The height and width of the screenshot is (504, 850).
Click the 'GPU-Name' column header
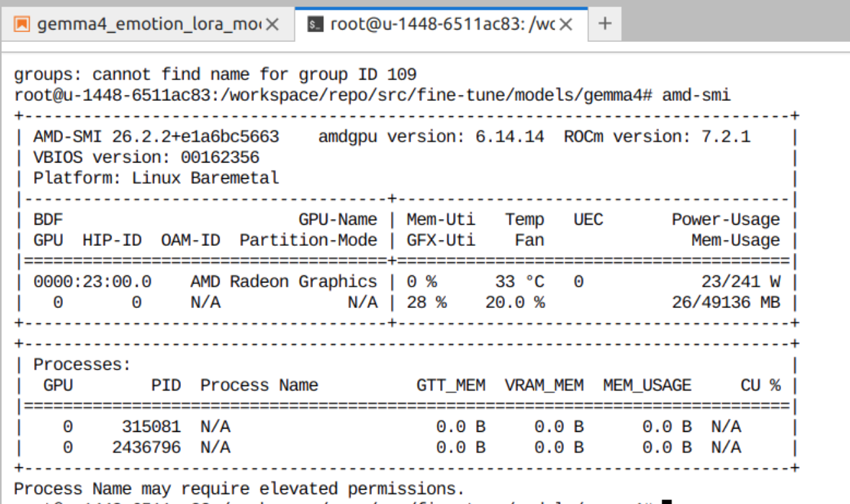pyautogui.click(x=338, y=220)
